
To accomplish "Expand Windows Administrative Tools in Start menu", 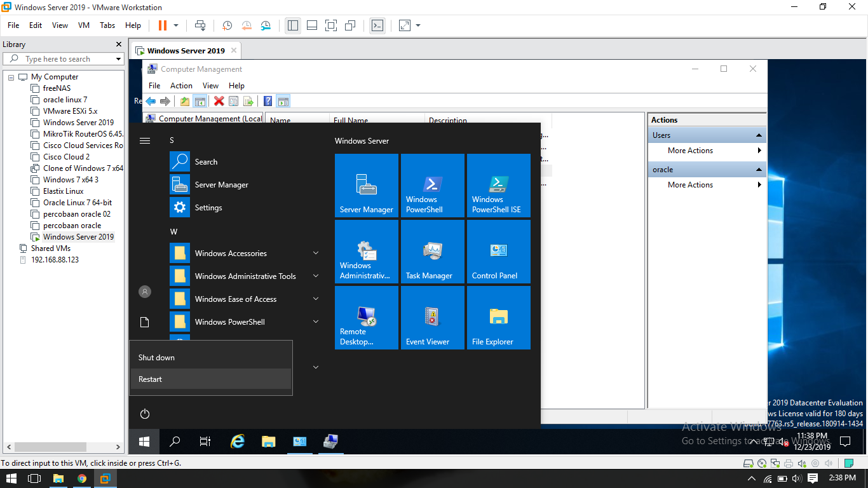I will 246,276.
